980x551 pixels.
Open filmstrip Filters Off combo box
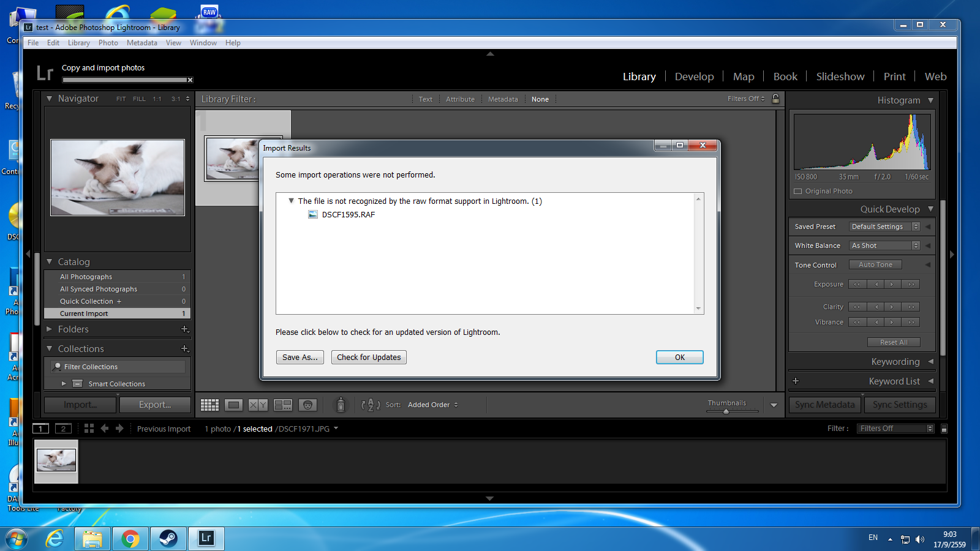pos(895,429)
